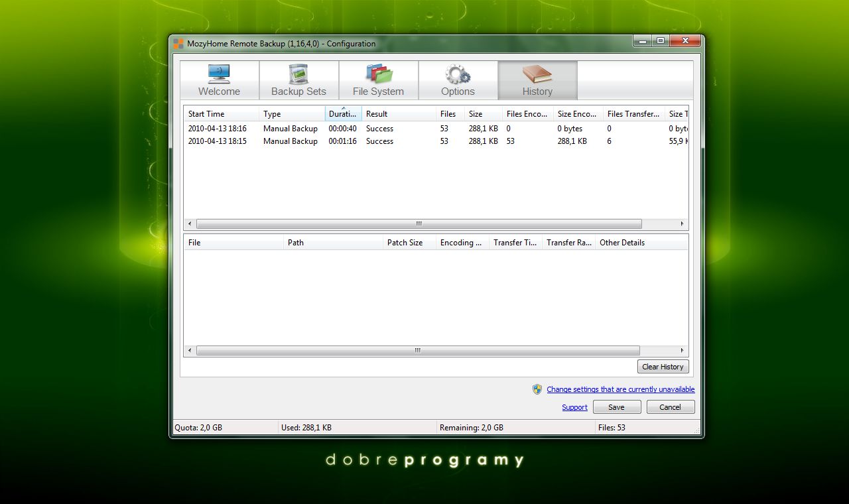
Task: Click the Patch Size column header
Action: point(409,243)
